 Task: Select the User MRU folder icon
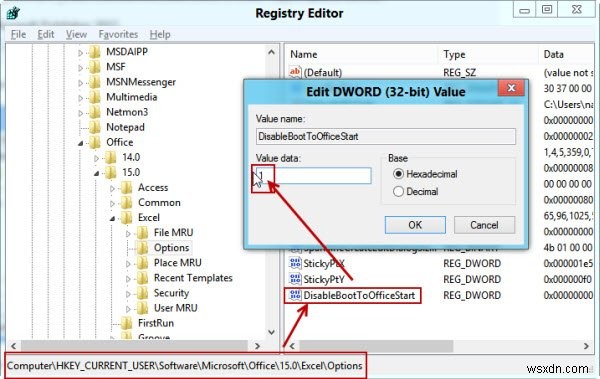pyautogui.click(x=142, y=308)
